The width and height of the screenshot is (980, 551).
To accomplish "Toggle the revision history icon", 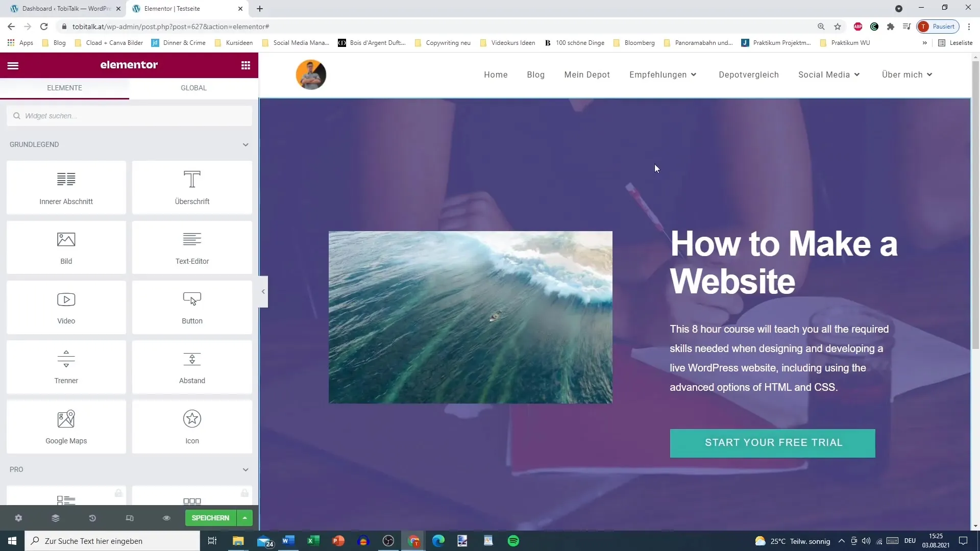I will point(92,518).
